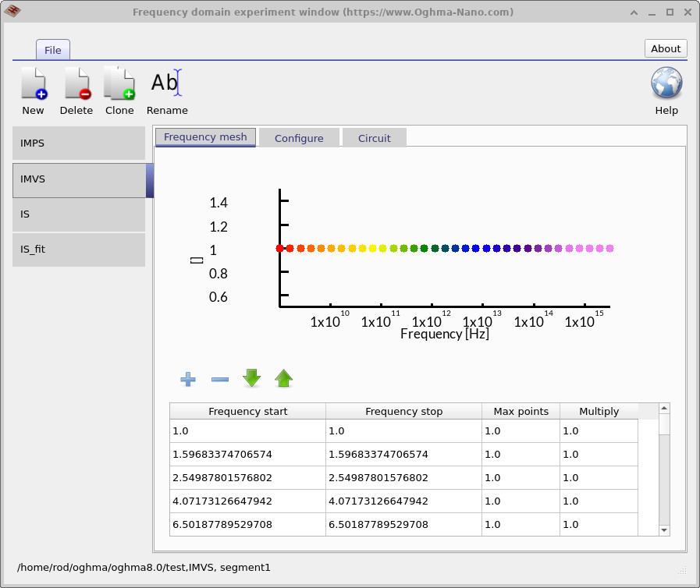700x588 pixels.
Task: Select Max points cell in 2.54987801576802 row
Action: tap(521, 478)
